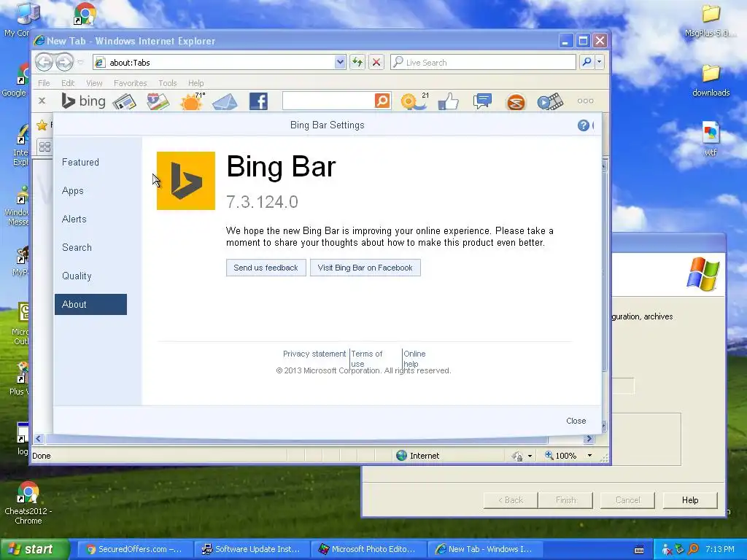Click the Internet Explorer Back arrow

tap(44, 62)
